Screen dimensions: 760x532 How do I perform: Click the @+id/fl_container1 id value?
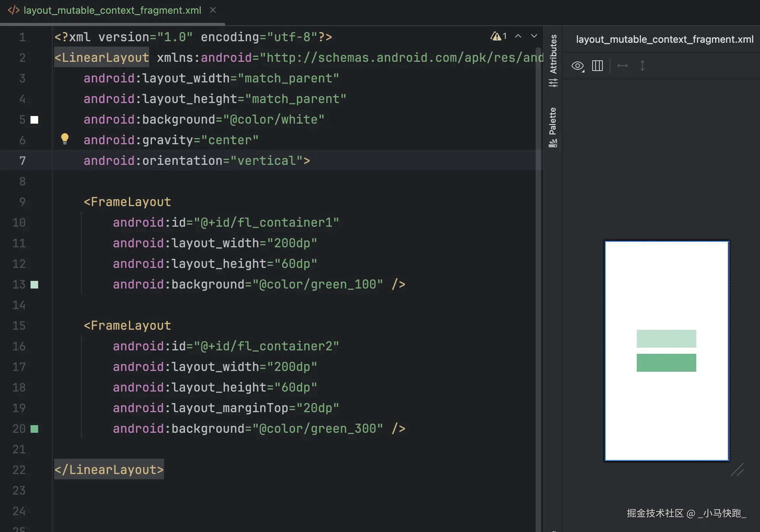pos(266,222)
